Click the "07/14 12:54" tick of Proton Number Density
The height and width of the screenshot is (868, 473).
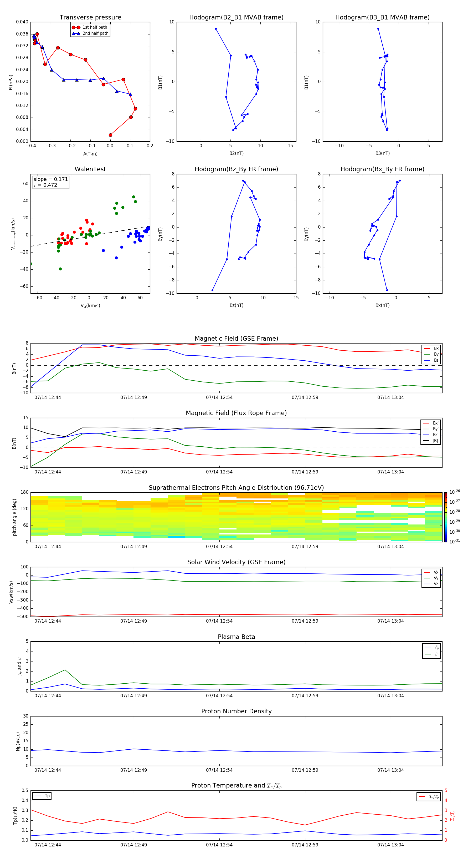(219, 770)
